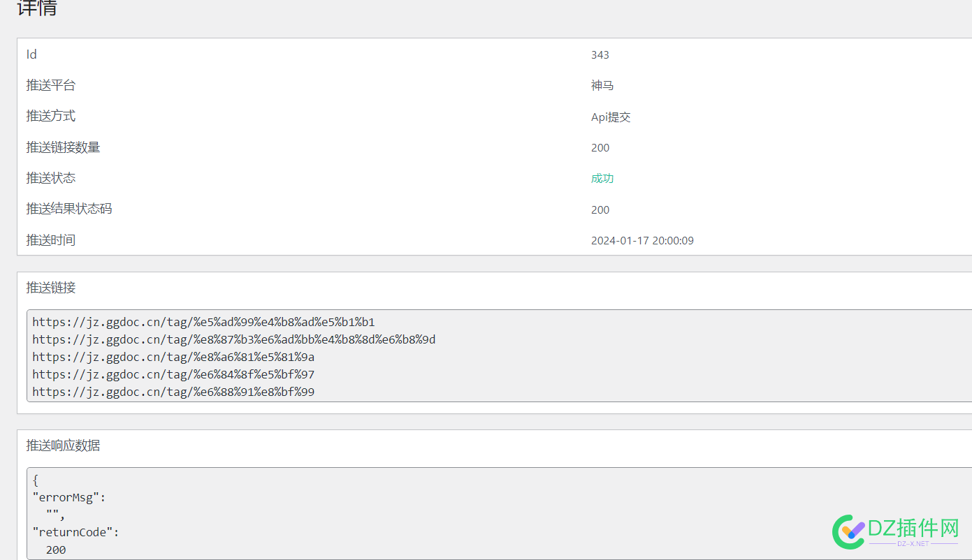Select the "returnCode": key in response
The height and width of the screenshot is (560, 972).
pyautogui.click(x=75, y=532)
